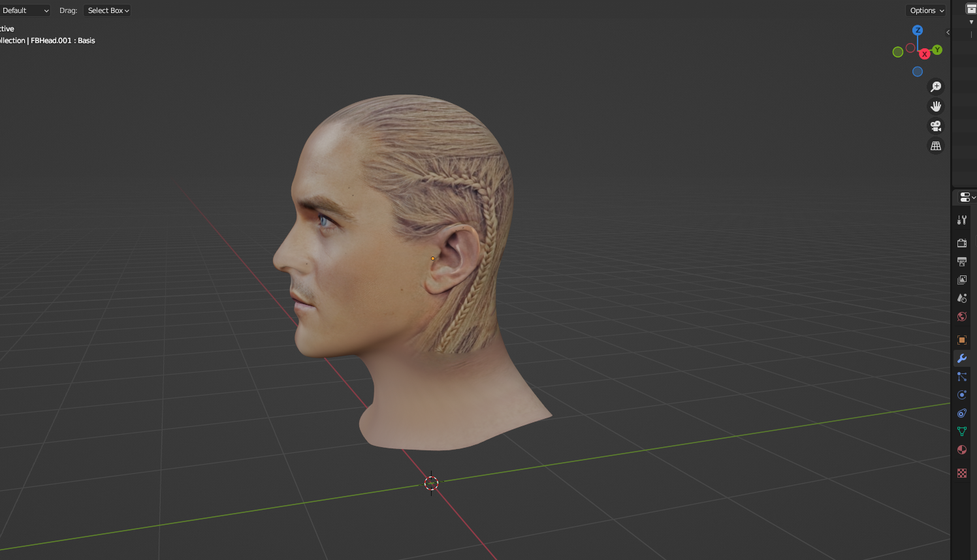Open the Particles properties tab

point(962,377)
